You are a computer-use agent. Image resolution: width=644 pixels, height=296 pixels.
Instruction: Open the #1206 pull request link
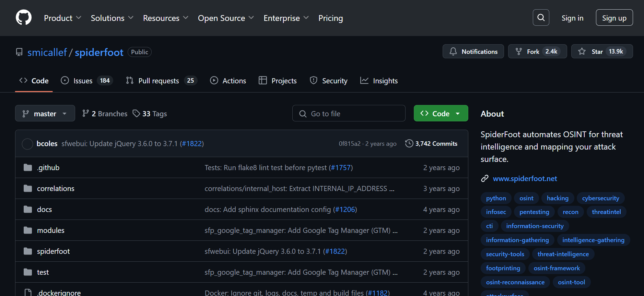click(345, 210)
